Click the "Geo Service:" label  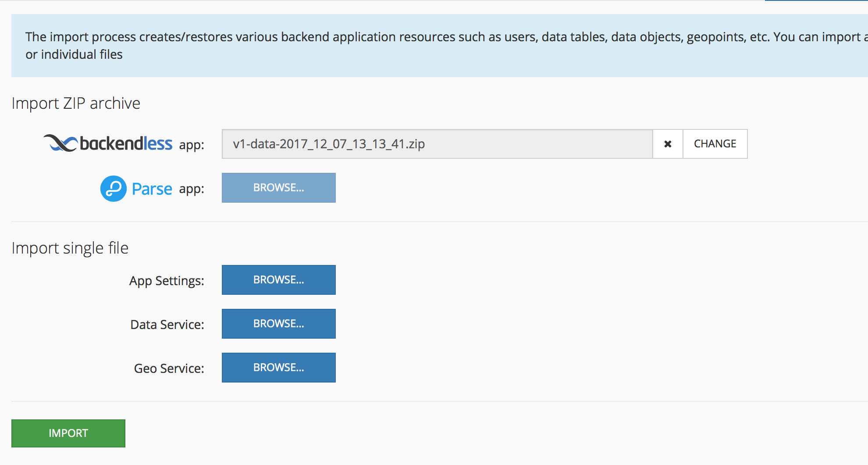click(169, 368)
